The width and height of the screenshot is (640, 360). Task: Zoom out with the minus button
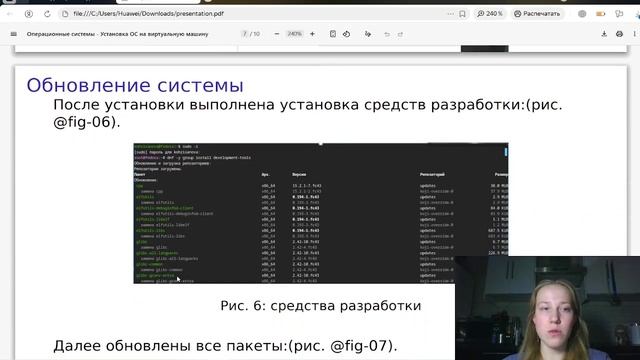(277, 34)
